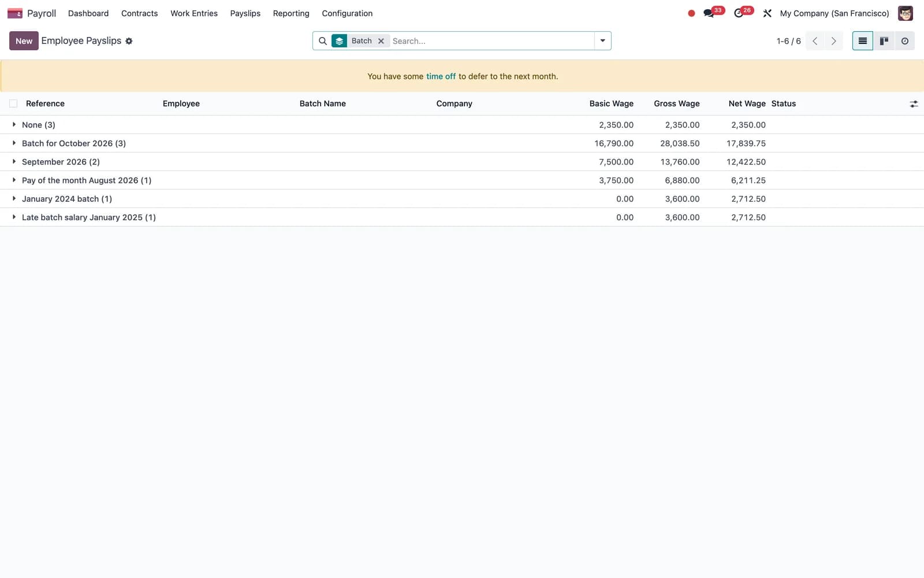Open optional columns adjust icon

coord(914,104)
